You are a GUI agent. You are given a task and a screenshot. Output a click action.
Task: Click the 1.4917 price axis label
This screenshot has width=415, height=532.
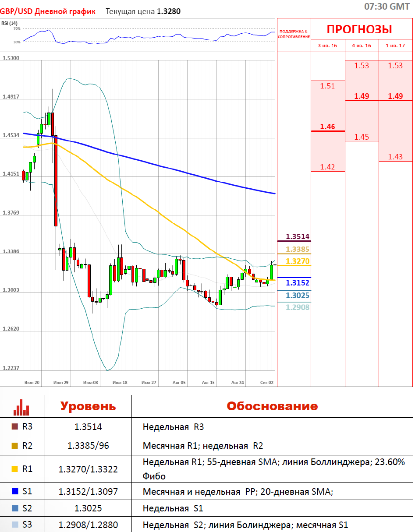(x=11, y=97)
